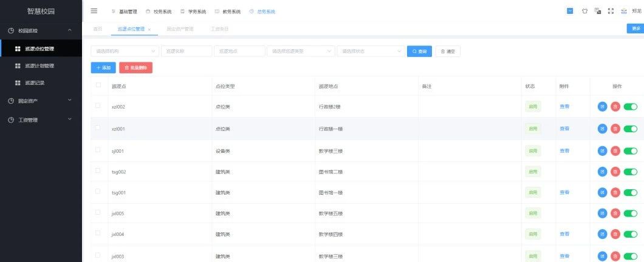Click the edit icon for xzl002 row
This screenshot has width=644, height=262.
coord(602,107)
